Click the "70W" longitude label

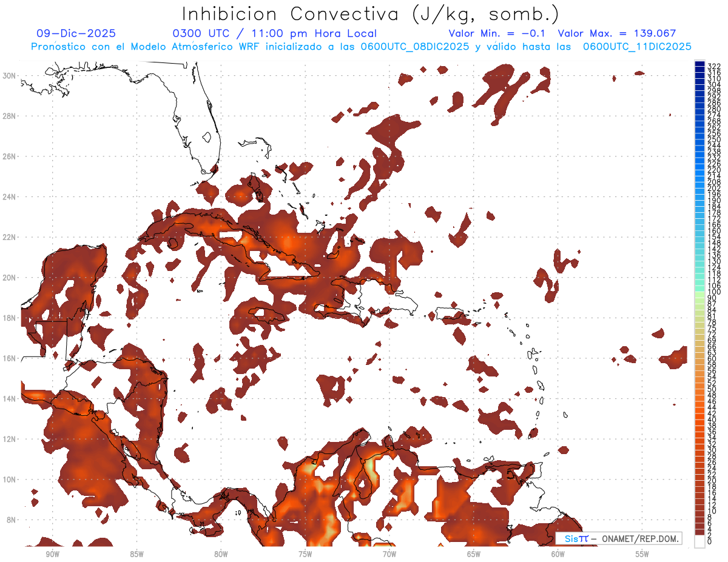click(389, 554)
